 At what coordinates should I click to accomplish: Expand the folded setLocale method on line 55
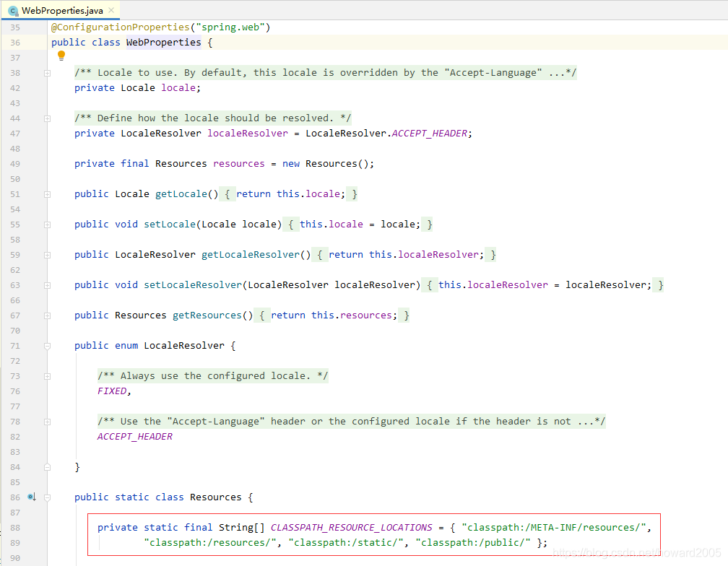pyautogui.click(x=48, y=225)
